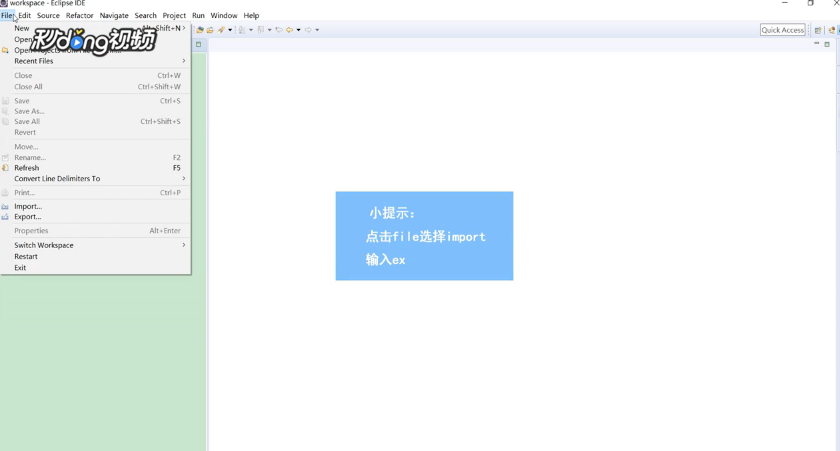Maximize the left side panel
This screenshot has height=451, width=840.
pyautogui.click(x=199, y=44)
